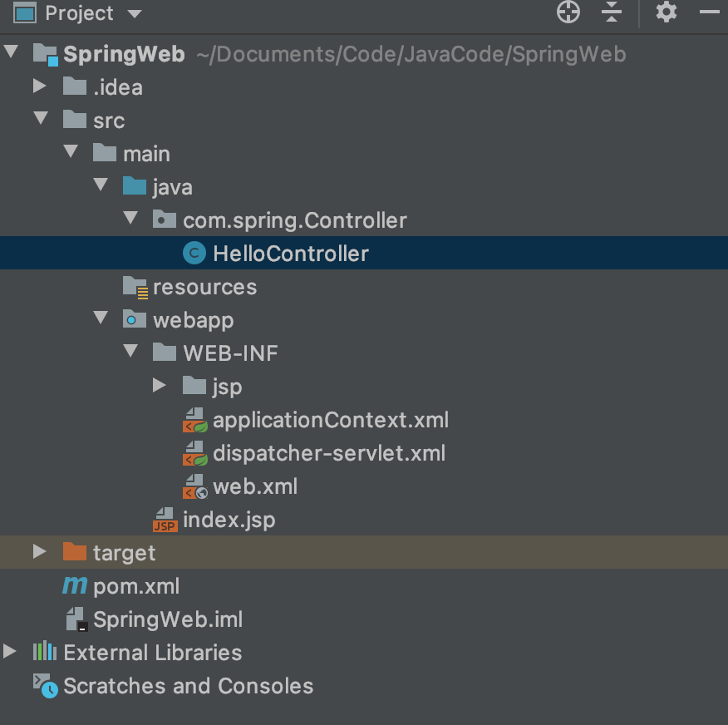
Task: Select dispatcher-servlet.xml in the tree
Action: pos(328,453)
